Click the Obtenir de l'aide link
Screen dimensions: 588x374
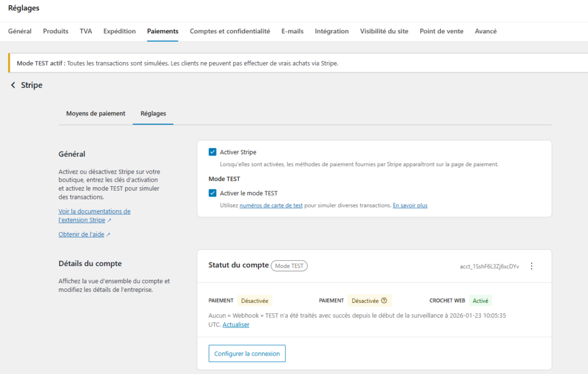[82, 234]
